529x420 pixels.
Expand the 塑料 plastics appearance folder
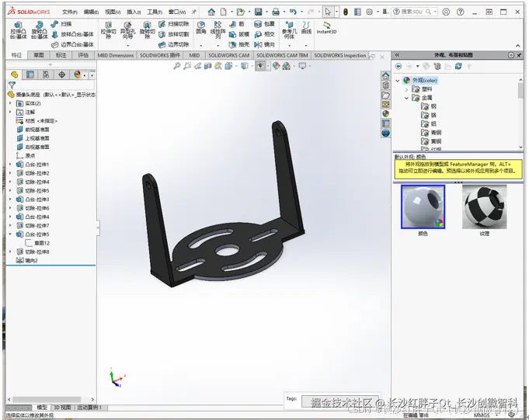pos(406,89)
